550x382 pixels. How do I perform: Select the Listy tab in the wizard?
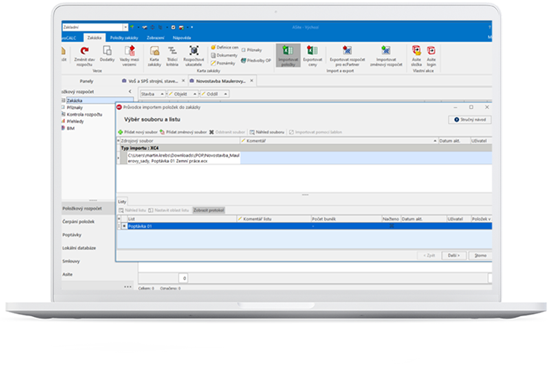[122, 202]
